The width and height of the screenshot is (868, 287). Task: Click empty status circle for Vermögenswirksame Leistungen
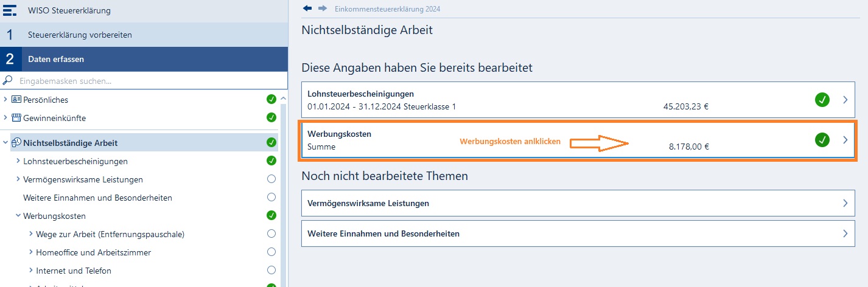[x=271, y=179]
